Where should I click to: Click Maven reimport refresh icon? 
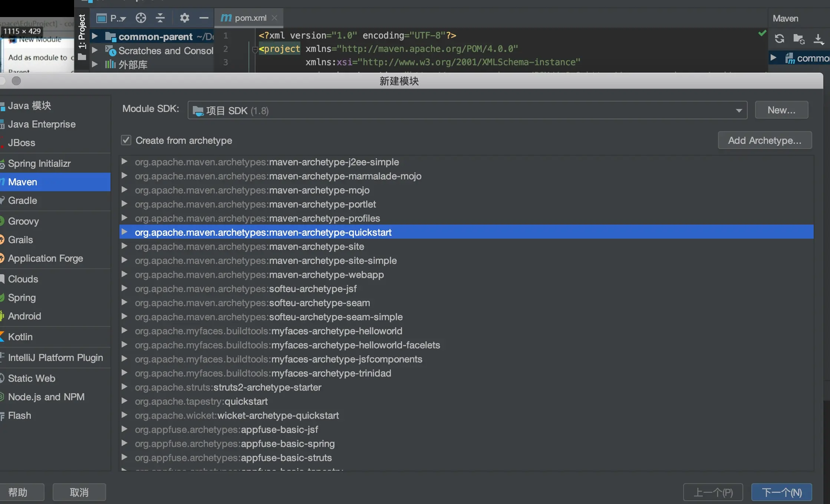coord(779,39)
